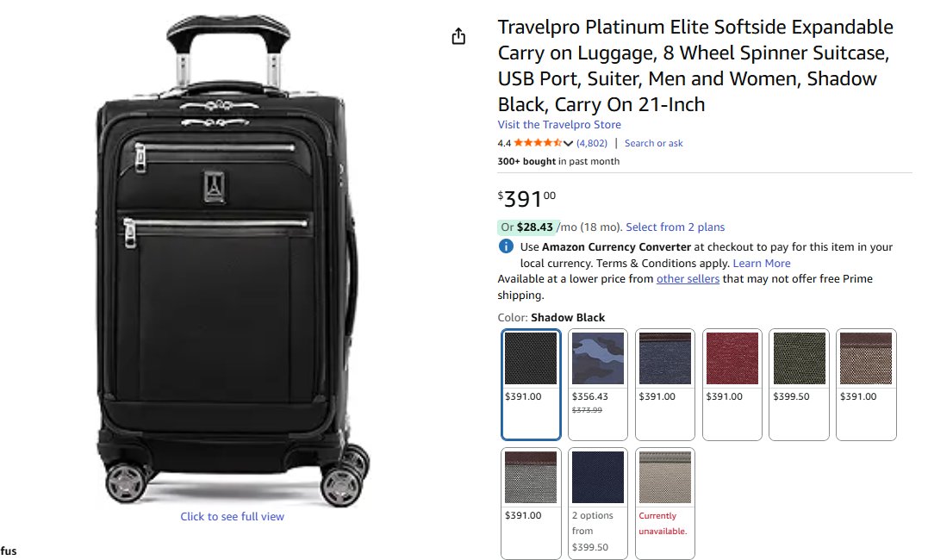The image size is (928, 560).
Task: Open the 4,802 customer reviews link
Action: point(592,143)
